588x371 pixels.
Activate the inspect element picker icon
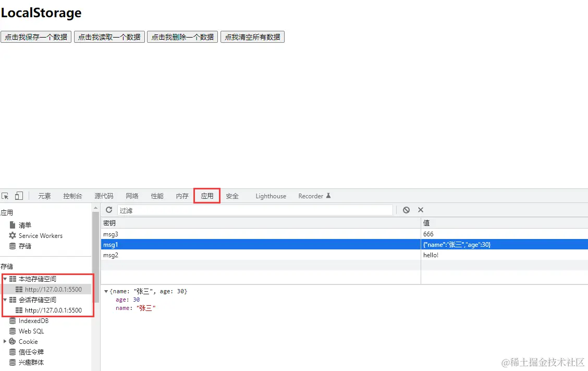5,196
